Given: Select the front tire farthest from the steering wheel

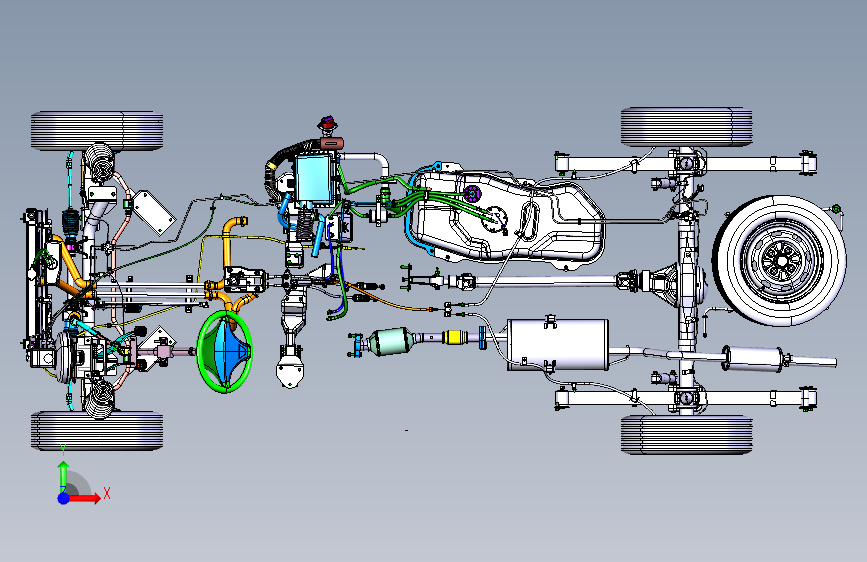Looking at the screenshot, I should (x=97, y=131).
